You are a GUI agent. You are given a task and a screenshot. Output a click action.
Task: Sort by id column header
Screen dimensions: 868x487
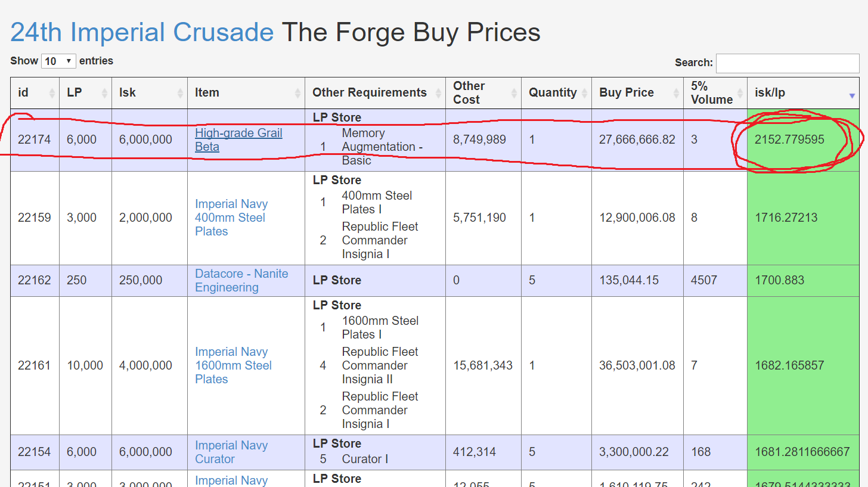pyautogui.click(x=35, y=92)
